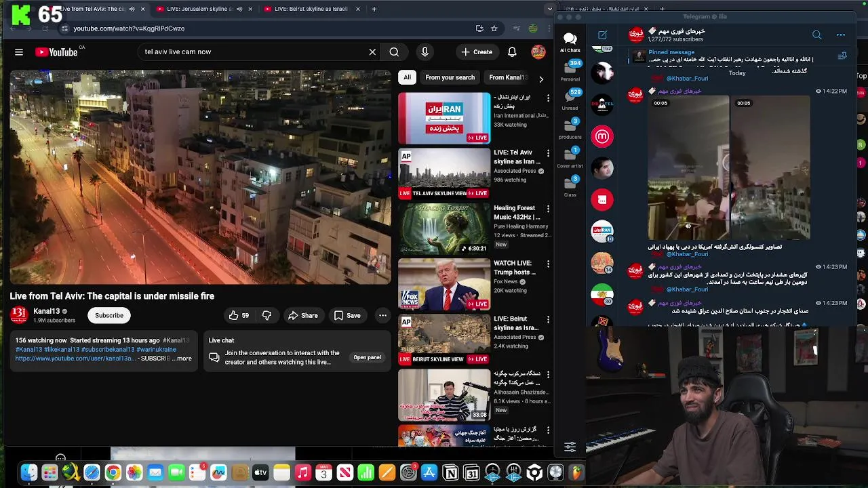Open the live chat panel
The width and height of the screenshot is (868, 488).
point(367,357)
